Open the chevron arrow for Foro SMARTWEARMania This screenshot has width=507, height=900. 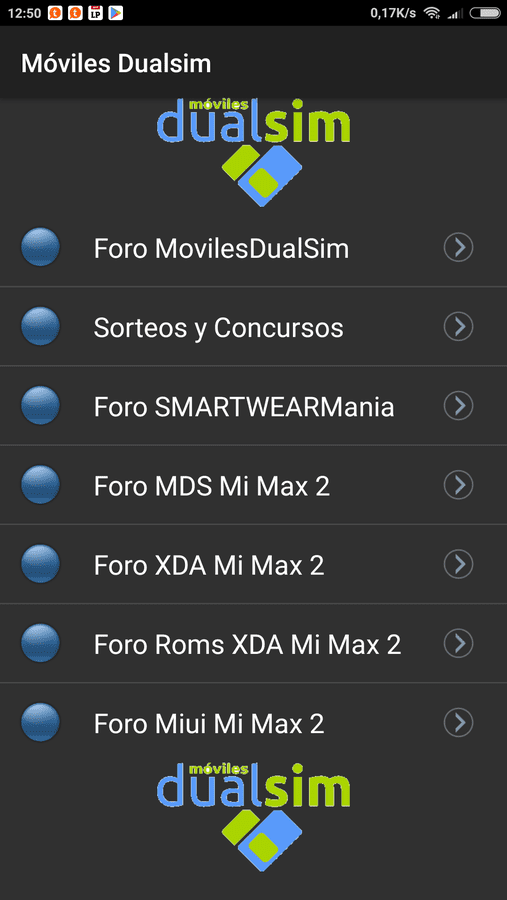pyautogui.click(x=458, y=406)
